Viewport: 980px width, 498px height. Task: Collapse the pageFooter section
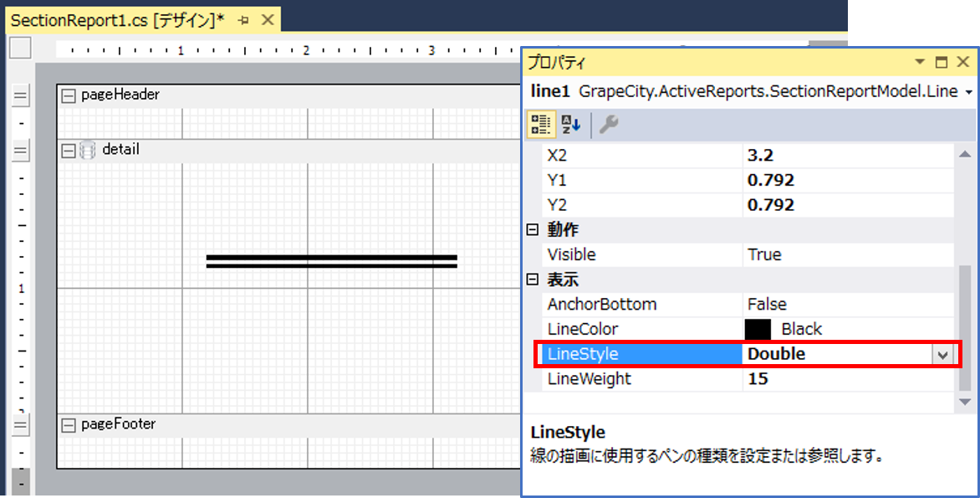pos(68,425)
